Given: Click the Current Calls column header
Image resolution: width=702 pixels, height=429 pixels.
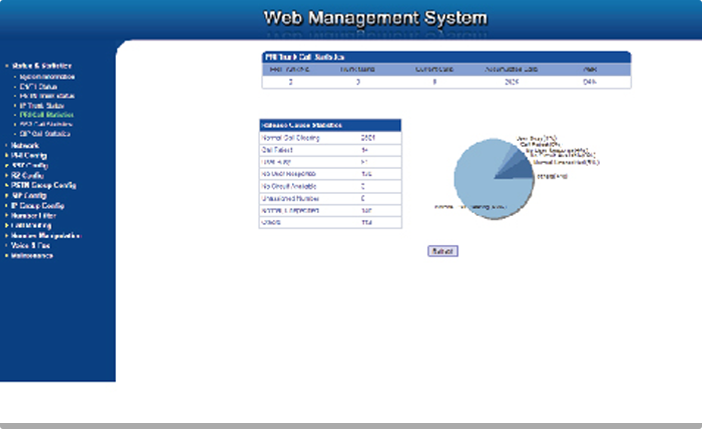Looking at the screenshot, I should (434, 69).
